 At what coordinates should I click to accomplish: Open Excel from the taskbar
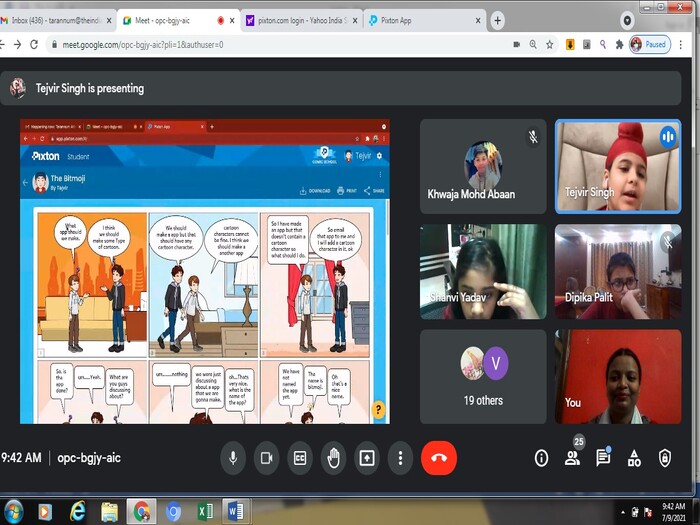click(205, 512)
